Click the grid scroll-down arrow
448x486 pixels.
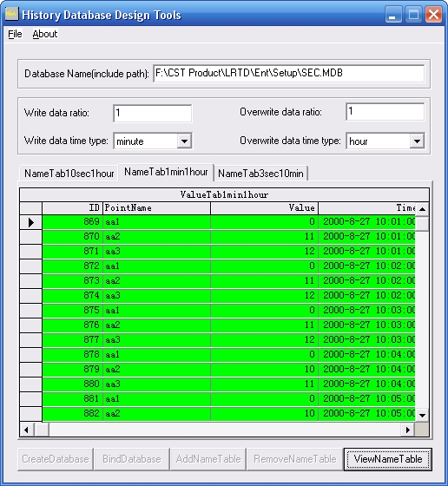[x=422, y=415]
